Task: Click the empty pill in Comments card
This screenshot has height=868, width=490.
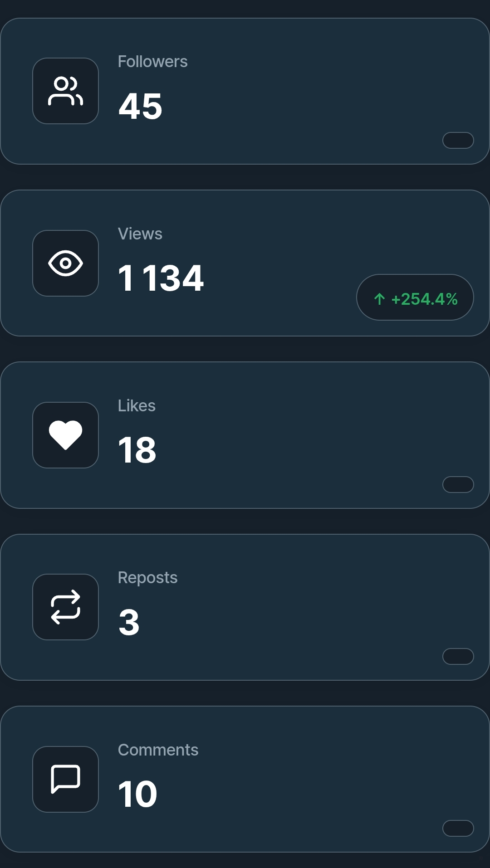Action: click(458, 828)
